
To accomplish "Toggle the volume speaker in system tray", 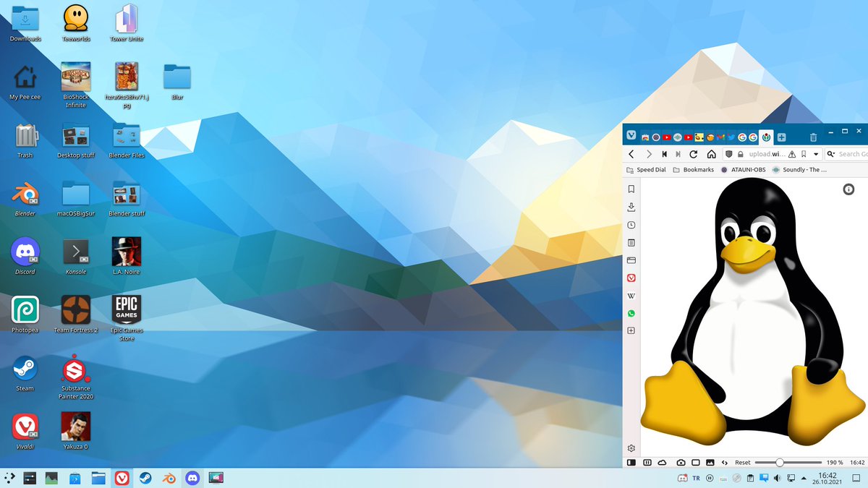I will 777,478.
